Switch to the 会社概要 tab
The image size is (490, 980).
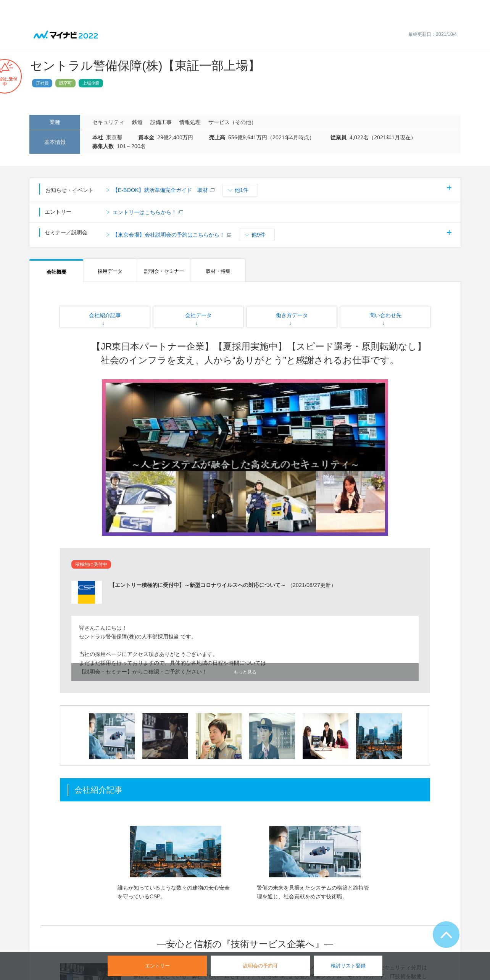56,271
